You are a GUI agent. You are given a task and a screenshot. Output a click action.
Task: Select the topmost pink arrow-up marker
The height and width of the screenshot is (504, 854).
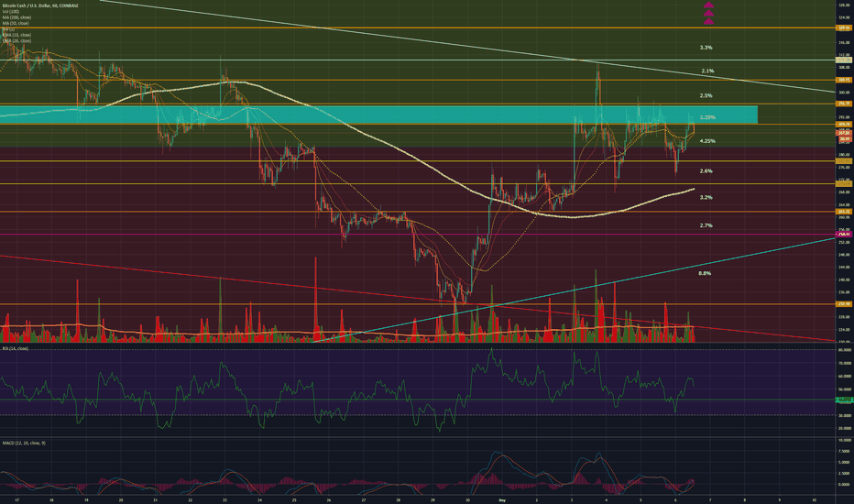click(x=708, y=5)
